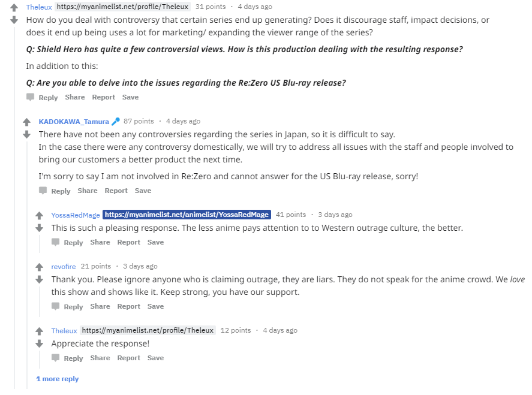Upvote Theleux's 'Appreciate the response!' comment
This screenshot has height=395, width=532.
[39, 331]
